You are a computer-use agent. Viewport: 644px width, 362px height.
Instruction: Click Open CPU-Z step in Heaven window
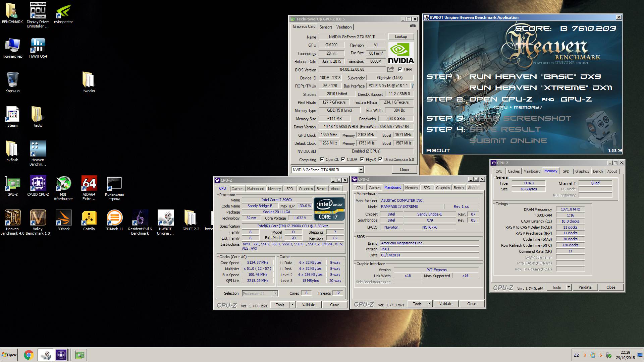501,99
